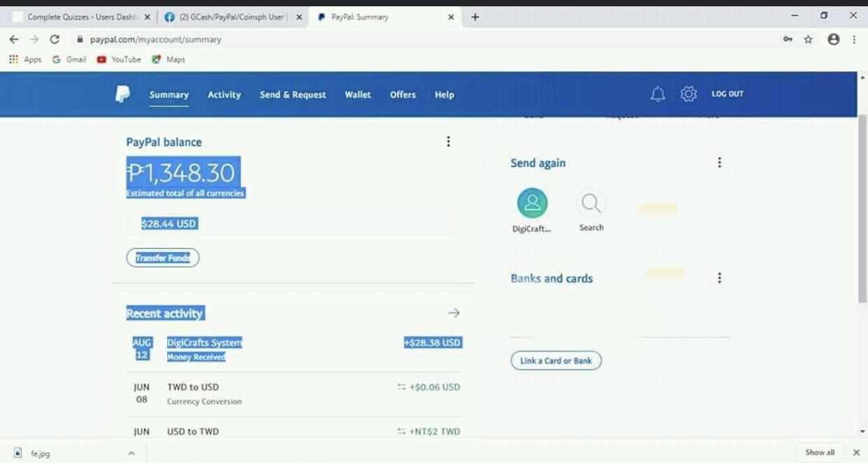Click the saved passwords key icon
The width and height of the screenshot is (868, 463).
pyautogui.click(x=788, y=40)
